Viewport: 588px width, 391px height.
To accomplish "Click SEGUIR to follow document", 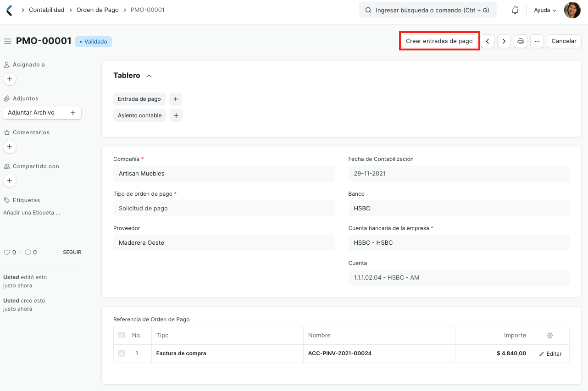I will point(72,253).
